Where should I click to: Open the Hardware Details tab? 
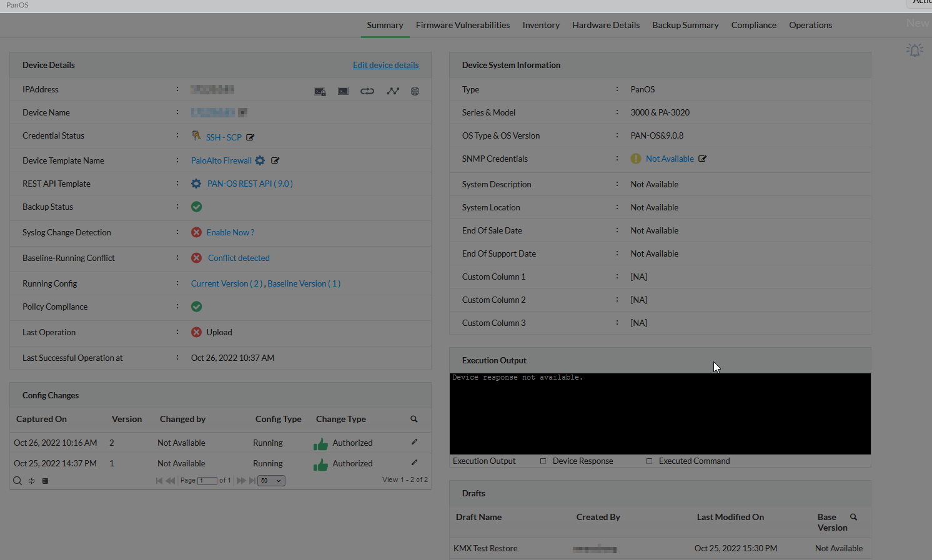click(606, 25)
